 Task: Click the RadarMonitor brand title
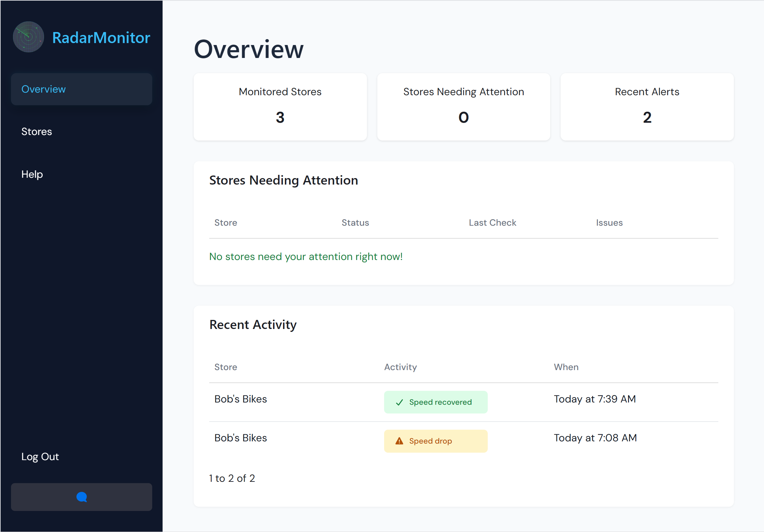point(101,38)
